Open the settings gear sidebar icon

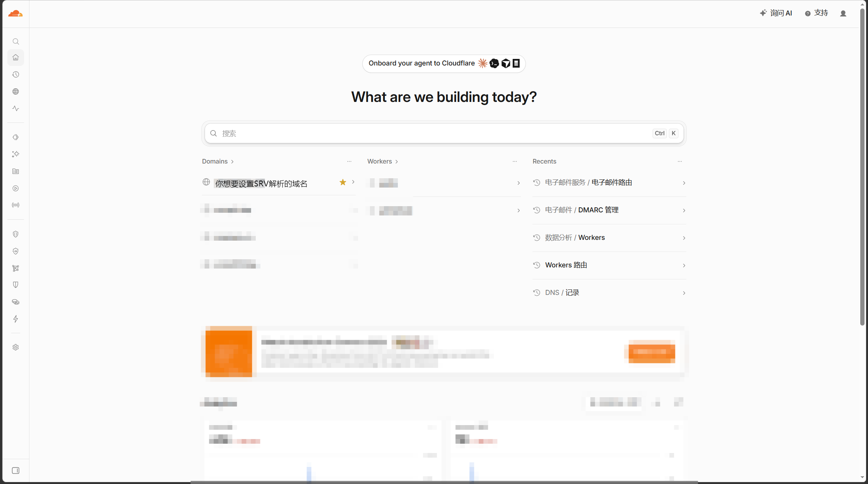coord(15,347)
